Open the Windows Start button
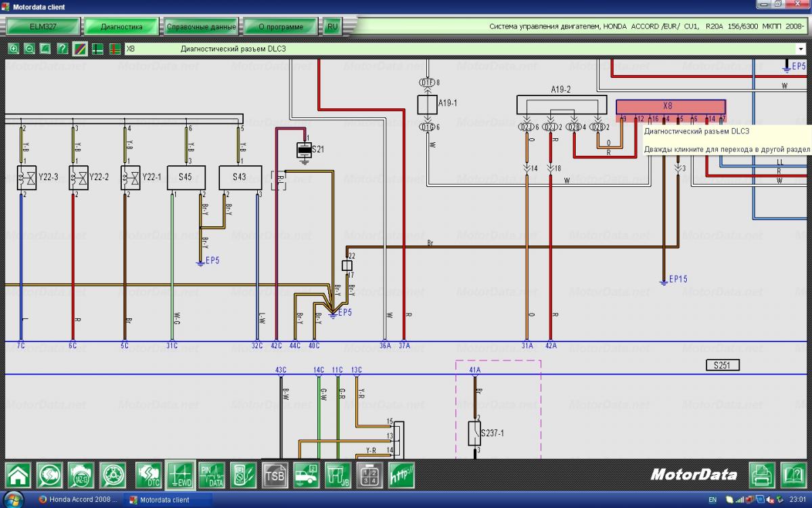Screen dimensions: 812x508 (x=12, y=500)
